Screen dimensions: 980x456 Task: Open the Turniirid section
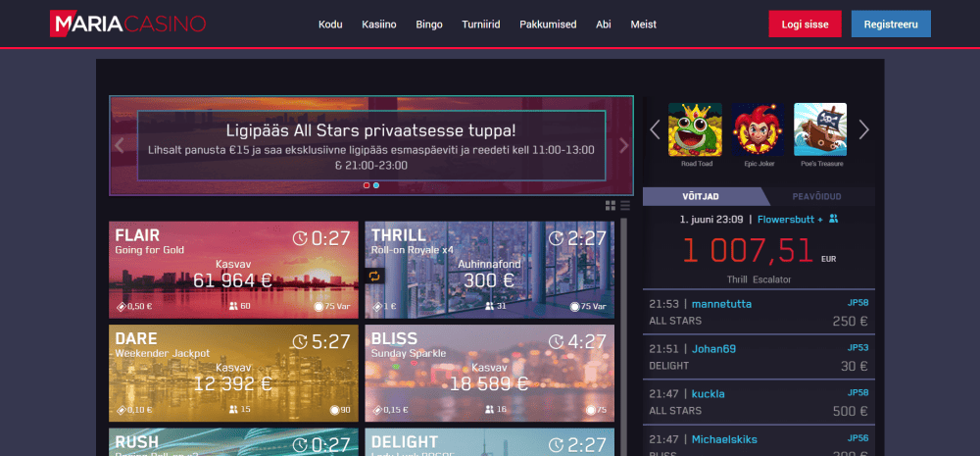point(480,25)
